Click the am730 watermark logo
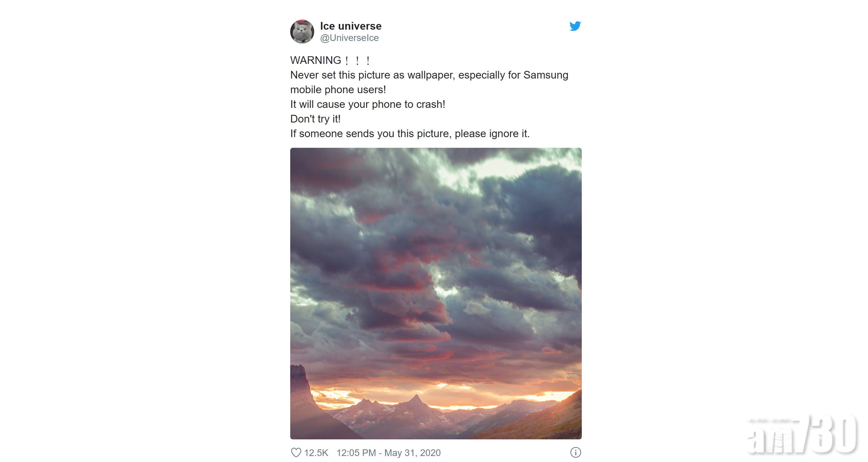Viewport: 868px width, 462px height. point(802,434)
